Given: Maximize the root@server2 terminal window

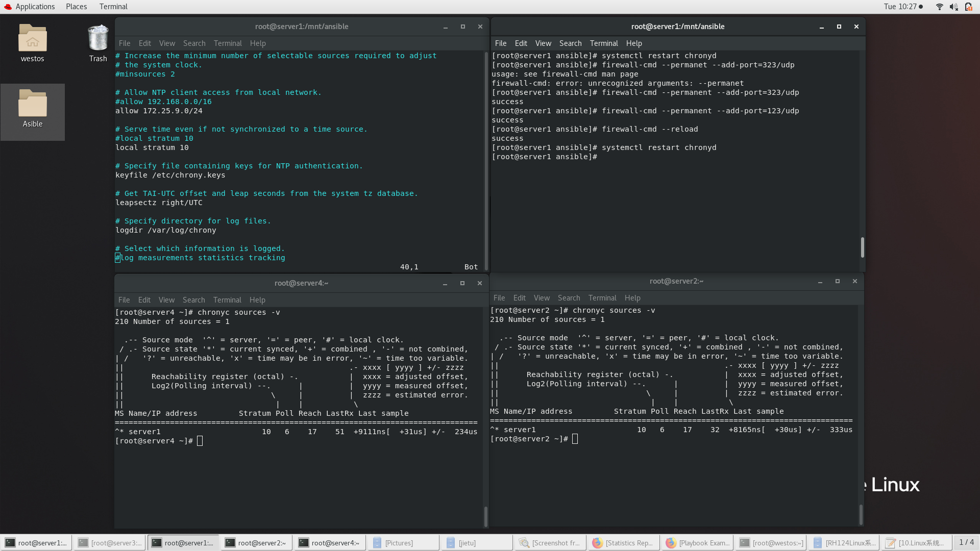Looking at the screenshot, I should coord(837,281).
